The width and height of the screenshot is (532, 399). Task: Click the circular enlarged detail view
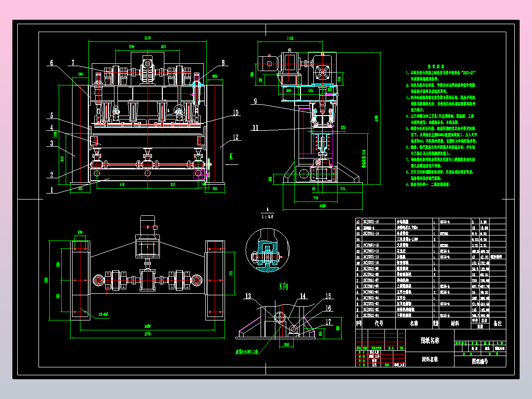267,250
